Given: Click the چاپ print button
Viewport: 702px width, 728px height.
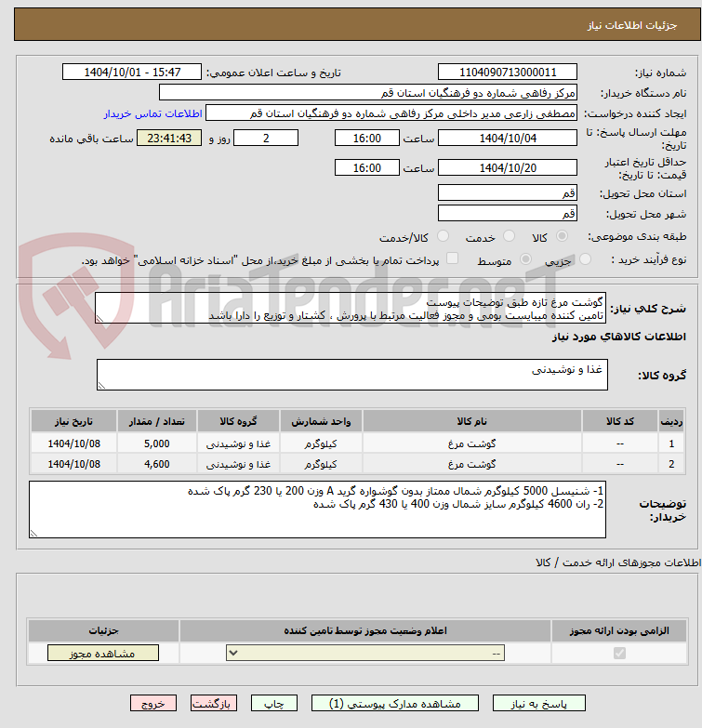Looking at the screenshot, I should click(x=274, y=704).
